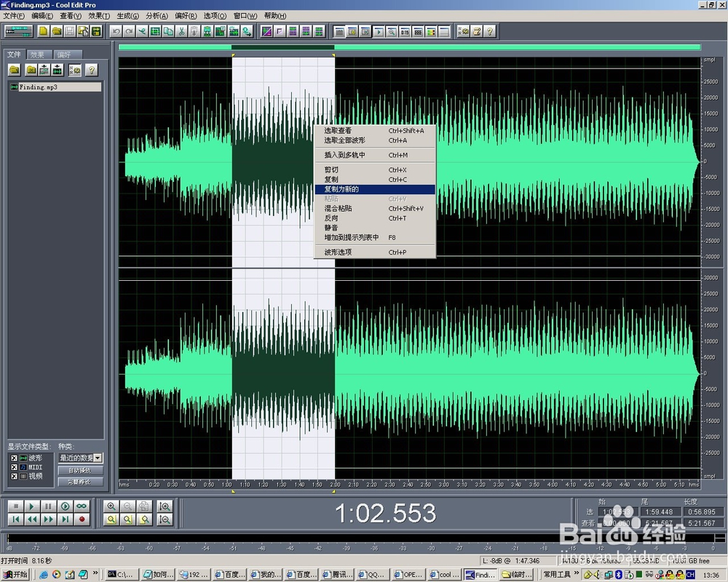The width and height of the screenshot is (728, 582).
Task: Click the 完整路径 button
Action: [x=80, y=482]
